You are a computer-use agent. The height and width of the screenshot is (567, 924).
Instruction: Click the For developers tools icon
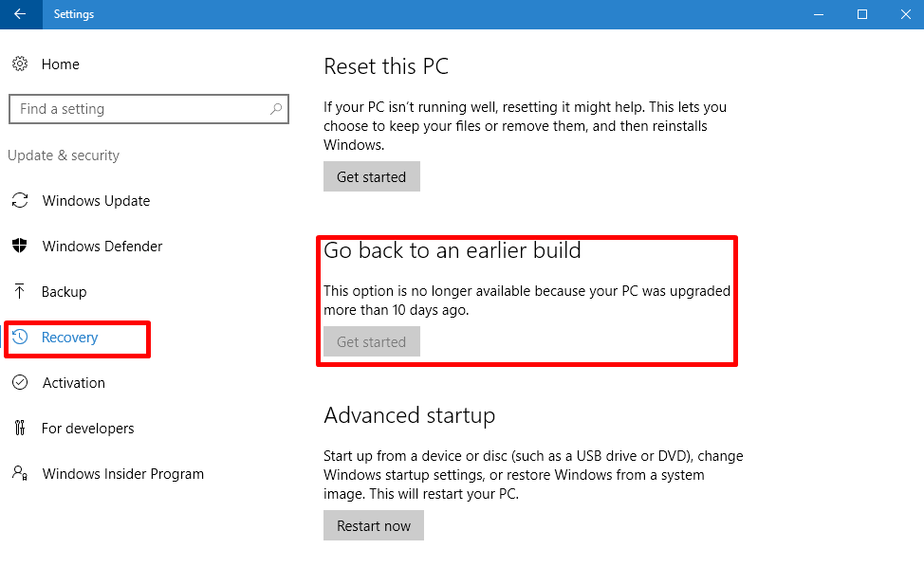[x=20, y=429]
